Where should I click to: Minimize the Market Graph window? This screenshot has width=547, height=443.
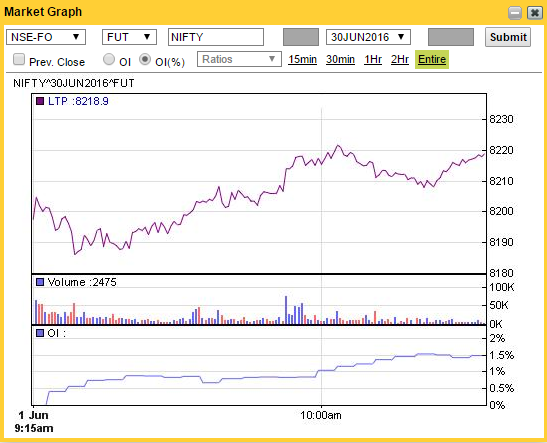[515, 13]
